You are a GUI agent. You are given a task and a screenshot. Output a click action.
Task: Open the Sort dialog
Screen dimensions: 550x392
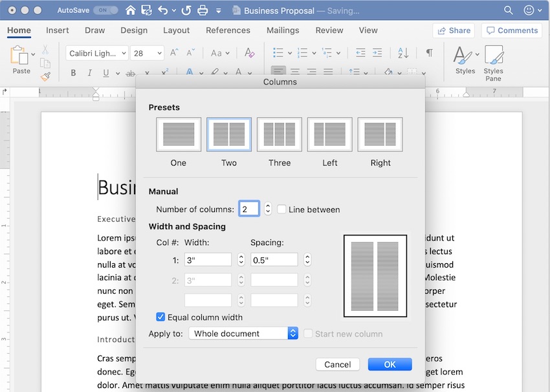point(402,52)
